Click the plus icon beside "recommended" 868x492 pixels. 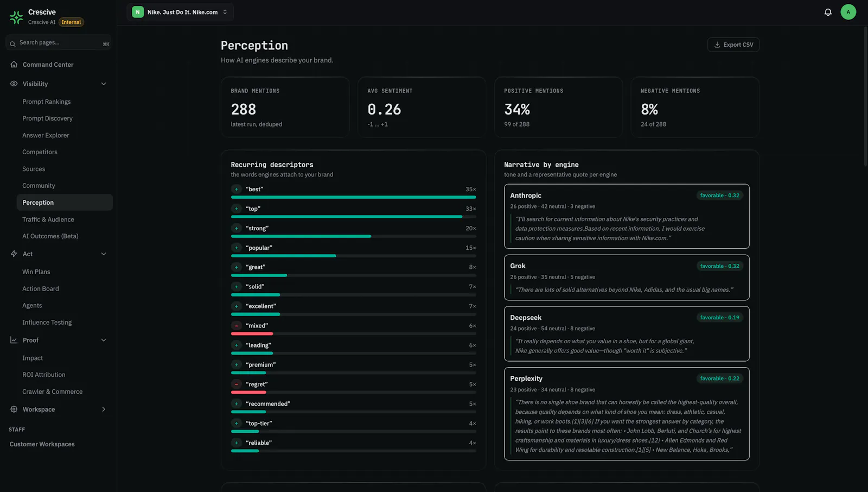[x=237, y=404]
